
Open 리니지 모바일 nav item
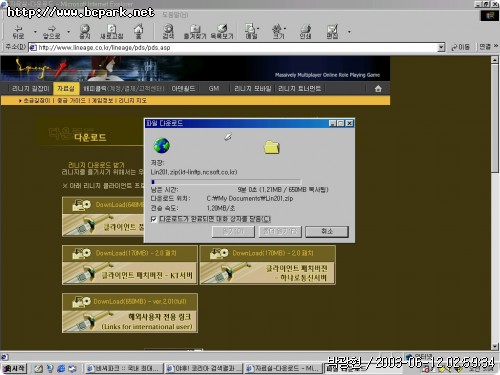tap(253, 89)
